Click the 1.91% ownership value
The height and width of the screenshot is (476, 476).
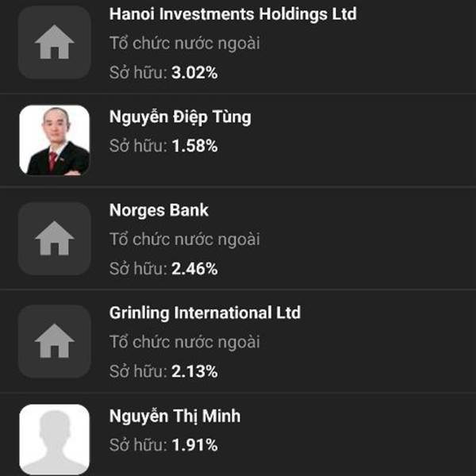click(x=194, y=445)
